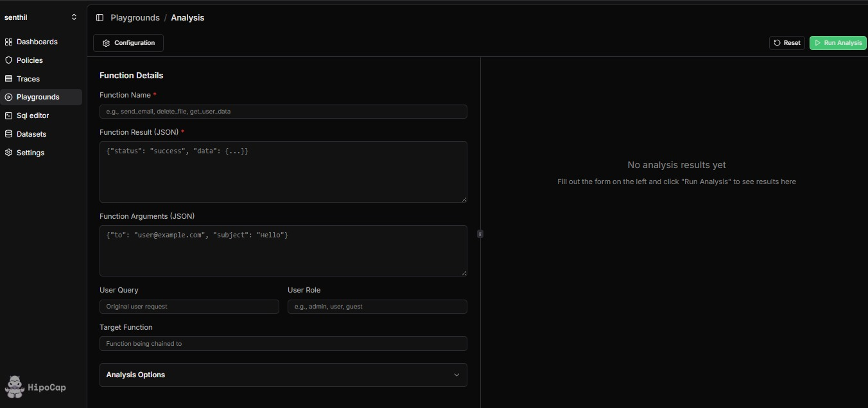Click the 'HipoCap' brand name

pyautogui.click(x=47, y=387)
